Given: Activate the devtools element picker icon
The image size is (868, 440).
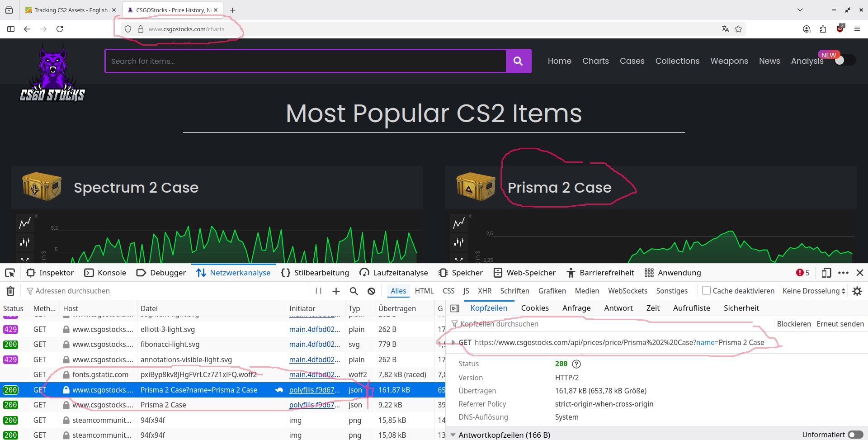Looking at the screenshot, I should click(10, 273).
